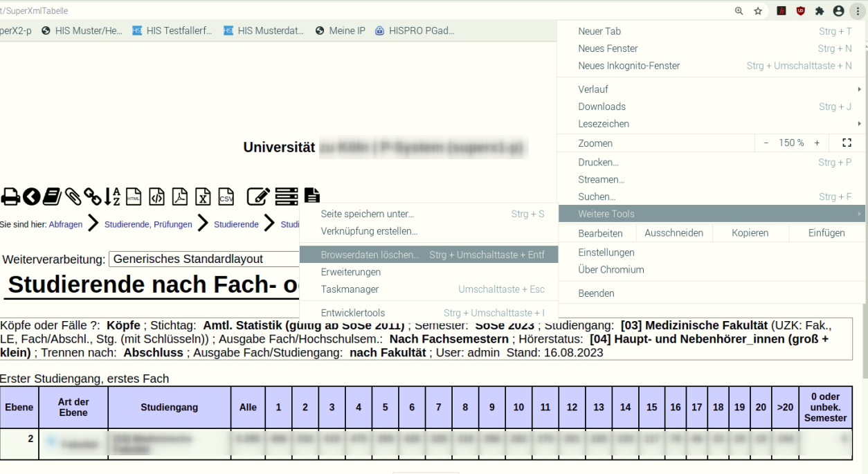The width and height of the screenshot is (868, 474).
Task: Click the Alle column header
Action: tap(248, 408)
